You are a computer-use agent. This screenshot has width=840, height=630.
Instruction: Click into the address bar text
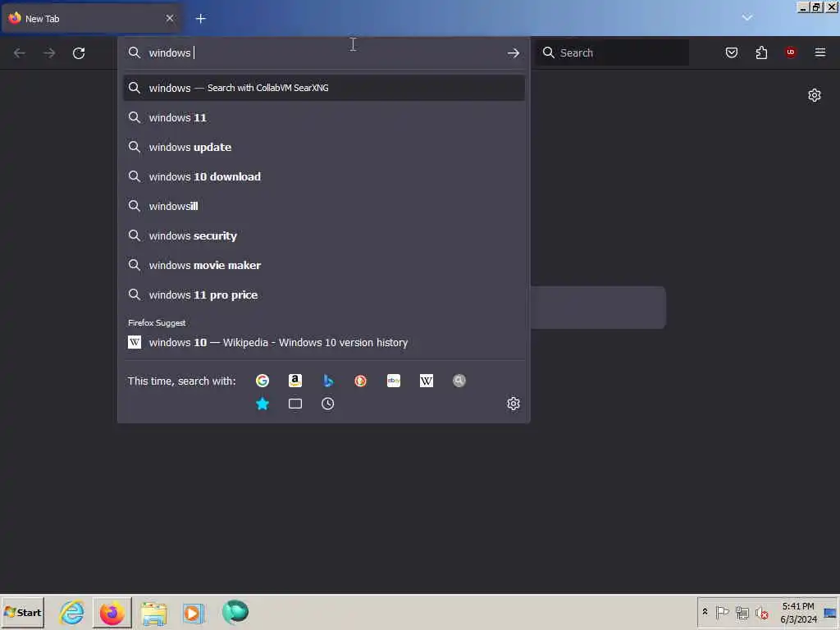click(x=322, y=53)
